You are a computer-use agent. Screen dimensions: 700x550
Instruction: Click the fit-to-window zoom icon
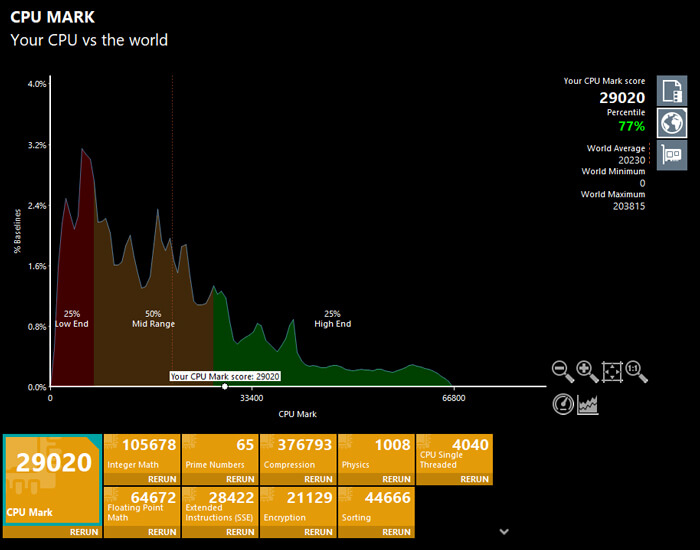(612, 372)
